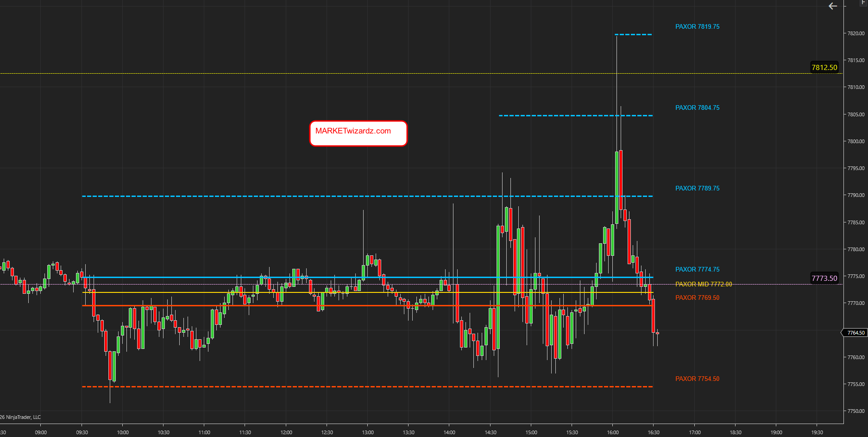This screenshot has height=437, width=868.
Task: Click the 7750.00 price axis label
Action: click(x=856, y=411)
